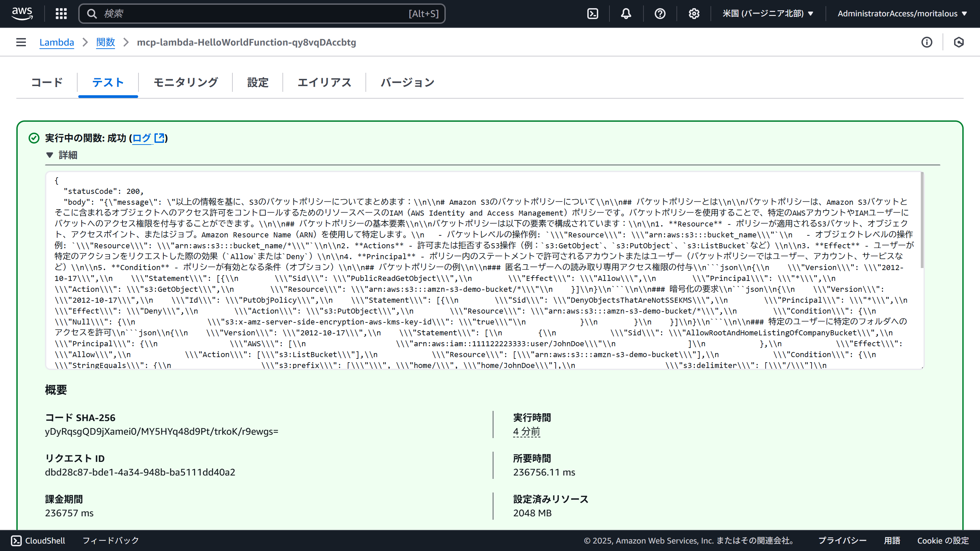
Task: Open the services grid menu icon
Action: [x=61, y=14]
